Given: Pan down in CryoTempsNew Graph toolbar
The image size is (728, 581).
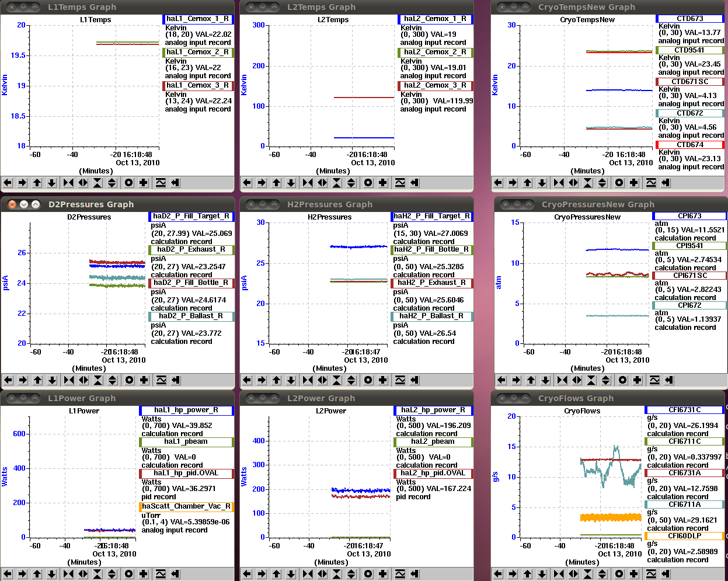Looking at the screenshot, I should click(x=542, y=183).
